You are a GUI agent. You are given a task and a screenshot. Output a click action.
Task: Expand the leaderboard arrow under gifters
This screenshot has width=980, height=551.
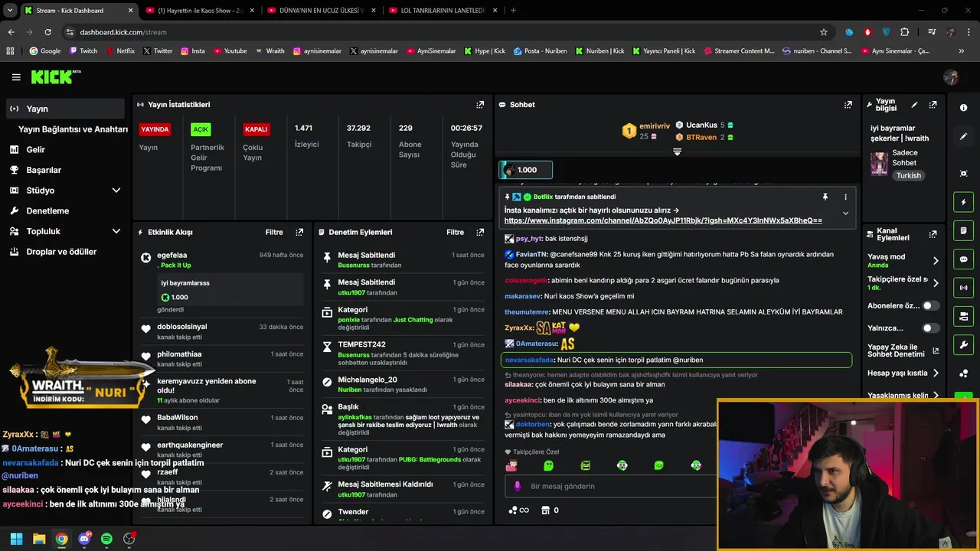(x=677, y=152)
